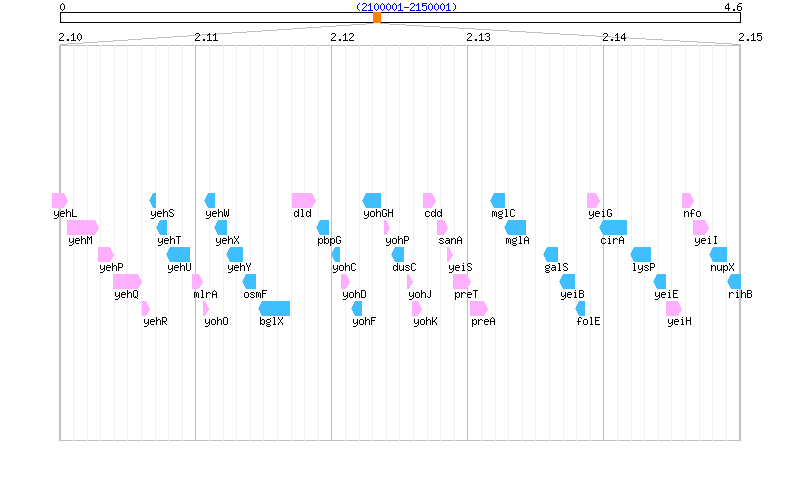This screenshot has width=800, height=500.
Task: Click the 2.14 scale tick label
Action: (x=614, y=37)
